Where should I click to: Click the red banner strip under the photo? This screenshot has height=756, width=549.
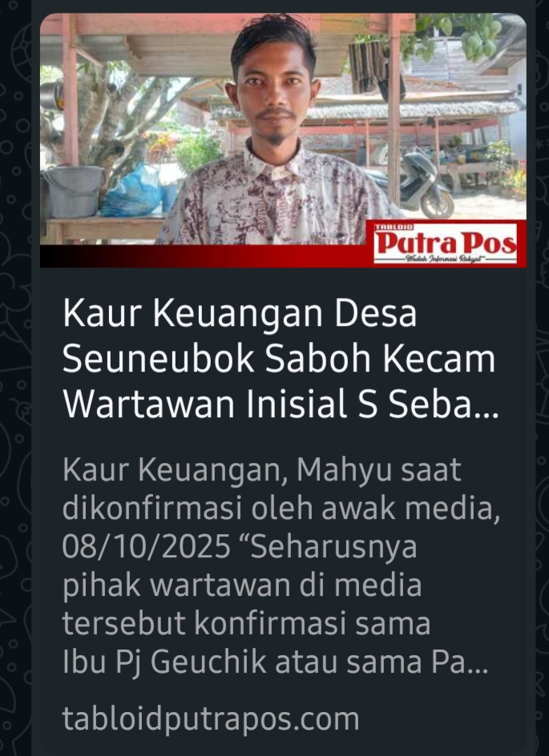[207, 256]
